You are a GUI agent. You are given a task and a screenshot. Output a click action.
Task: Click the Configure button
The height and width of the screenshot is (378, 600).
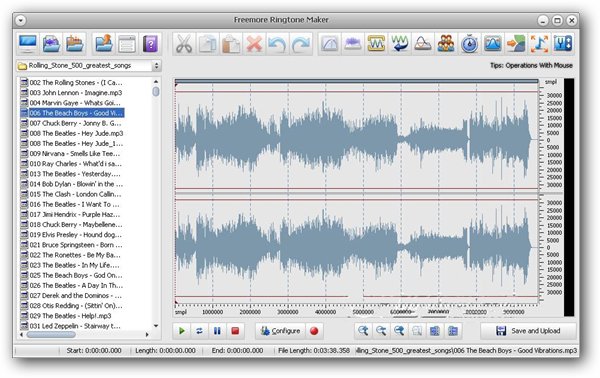tap(280, 331)
